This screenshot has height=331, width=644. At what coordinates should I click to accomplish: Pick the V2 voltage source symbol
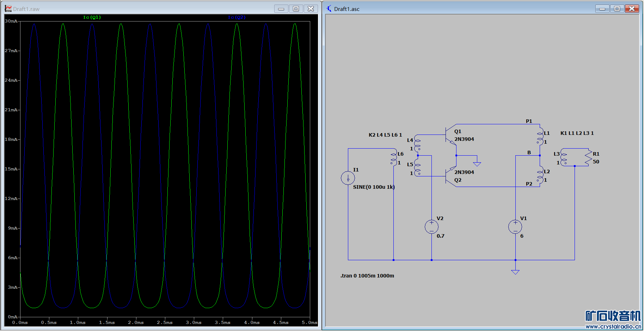click(x=431, y=227)
